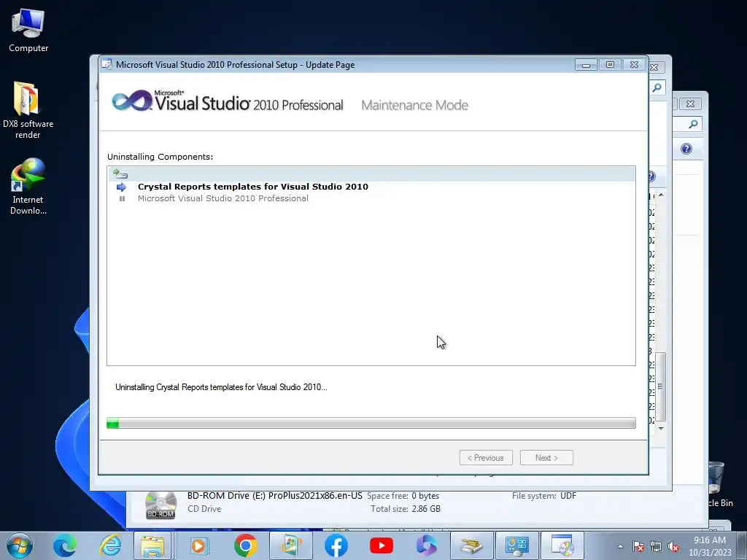Viewport: 747px width, 560px height.
Task: Close the Visual Studio Setup window
Action: (634, 65)
